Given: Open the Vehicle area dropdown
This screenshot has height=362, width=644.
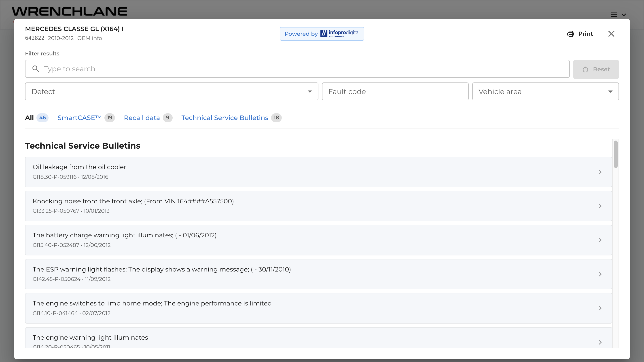Looking at the screenshot, I should (545, 91).
